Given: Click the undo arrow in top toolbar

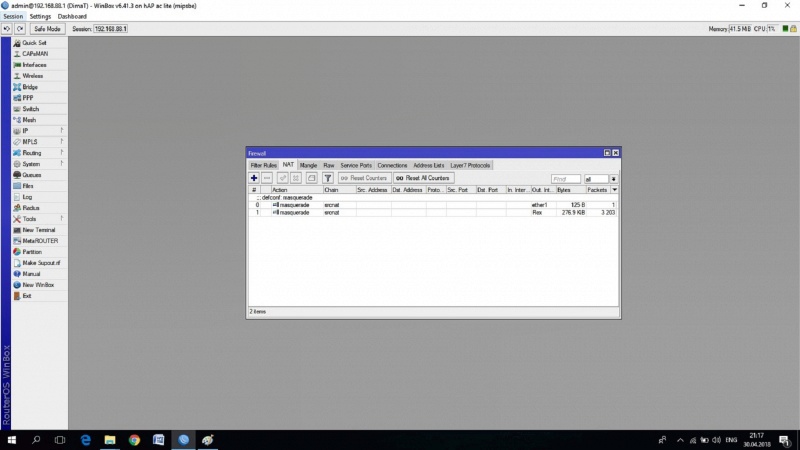Looking at the screenshot, I should [x=7, y=29].
